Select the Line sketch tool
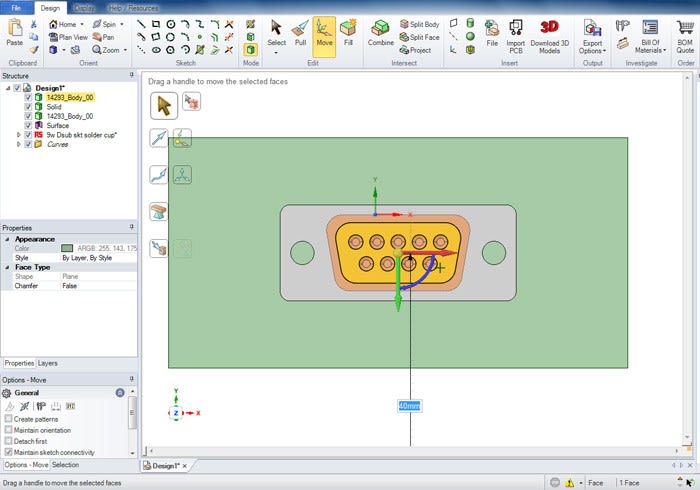 pos(141,24)
